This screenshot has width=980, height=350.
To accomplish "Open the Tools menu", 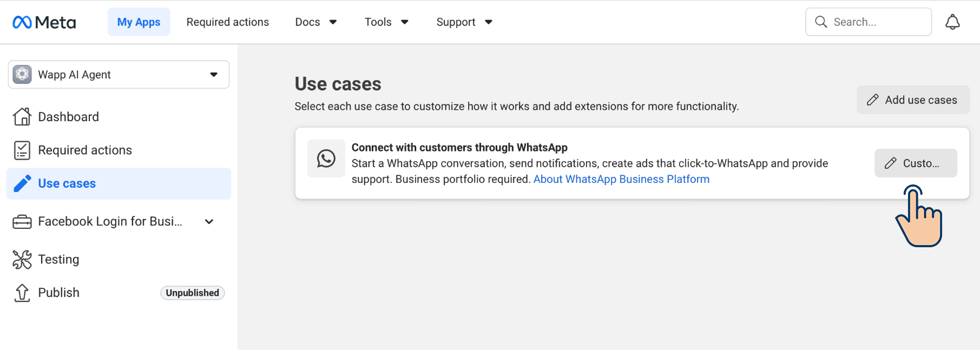I will point(386,22).
